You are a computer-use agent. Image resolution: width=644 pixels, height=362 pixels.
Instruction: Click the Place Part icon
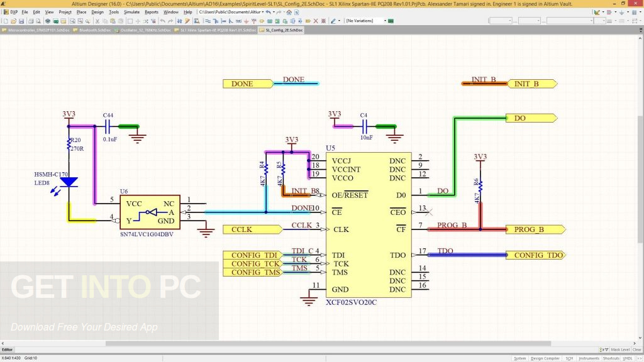(x=262, y=21)
